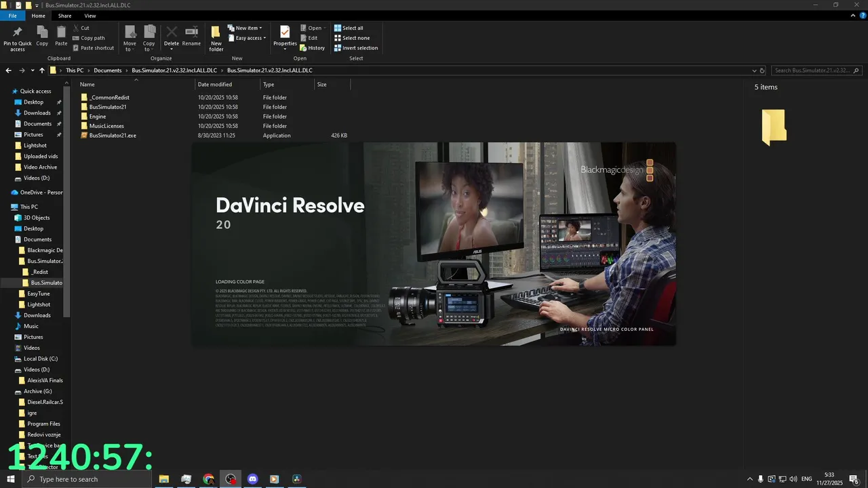868x488 pixels.
Task: Click the search box for Bus.Simulator folder
Action: [x=817, y=70]
